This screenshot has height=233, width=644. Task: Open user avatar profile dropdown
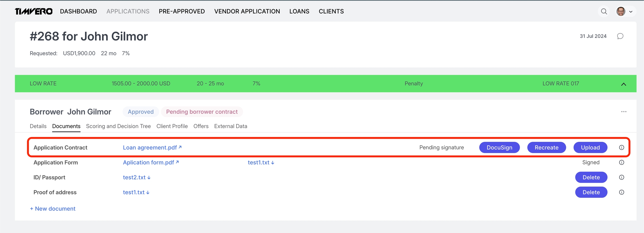coord(624,11)
